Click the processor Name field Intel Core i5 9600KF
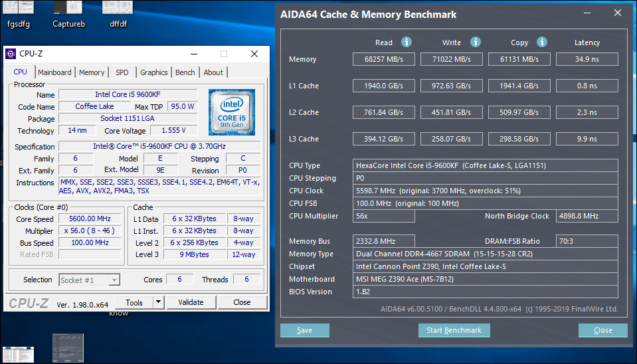 click(x=128, y=94)
